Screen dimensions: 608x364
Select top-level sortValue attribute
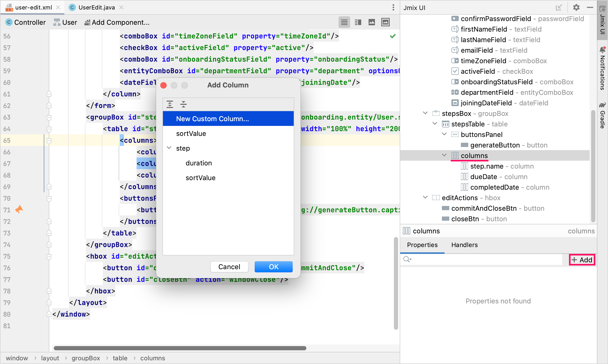[x=228, y=134]
